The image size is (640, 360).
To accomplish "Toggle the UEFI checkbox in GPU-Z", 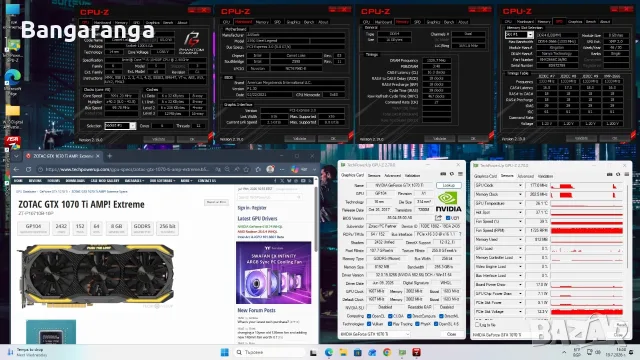I will point(448,218).
